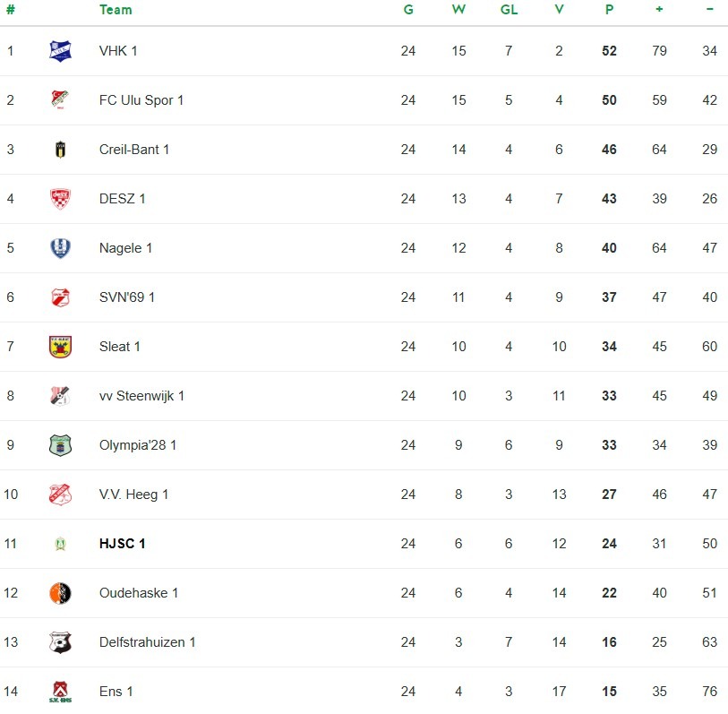Click the plus goals-for column header
Image resolution: width=728 pixels, height=714 pixels.
coord(659,9)
